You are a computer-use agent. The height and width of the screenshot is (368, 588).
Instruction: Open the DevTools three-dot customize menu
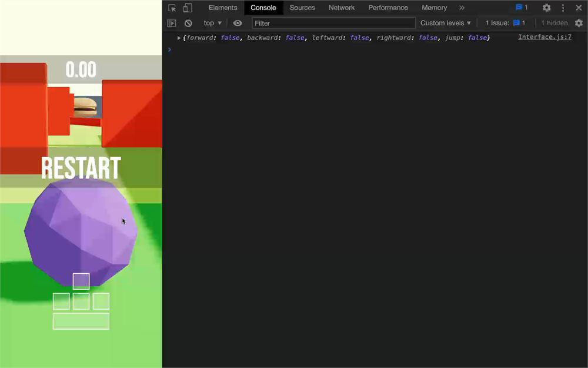pos(563,8)
